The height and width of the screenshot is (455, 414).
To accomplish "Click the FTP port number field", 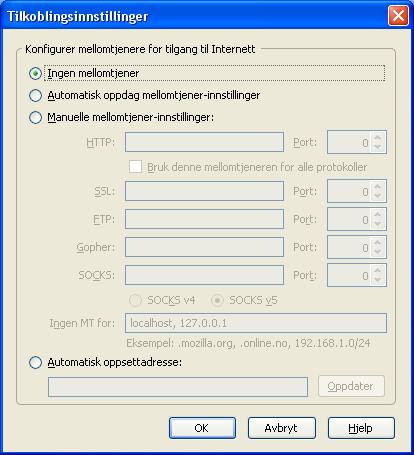I will pos(350,219).
